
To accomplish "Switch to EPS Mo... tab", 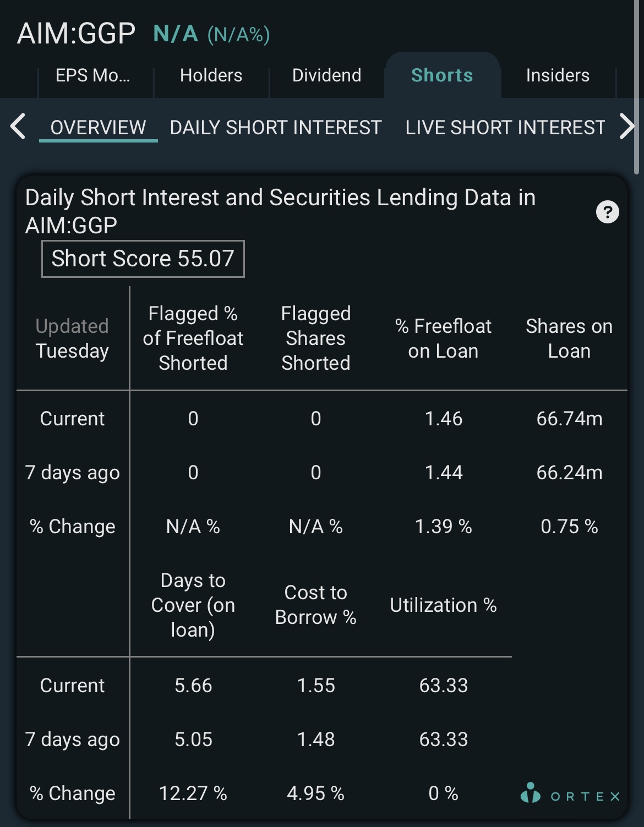I will pyautogui.click(x=93, y=75).
